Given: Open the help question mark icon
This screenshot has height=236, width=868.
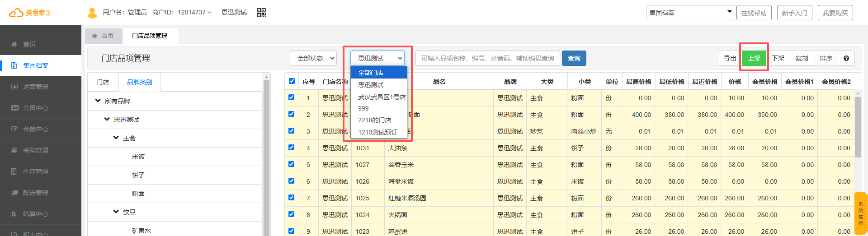Looking at the screenshot, I should coord(846,58).
